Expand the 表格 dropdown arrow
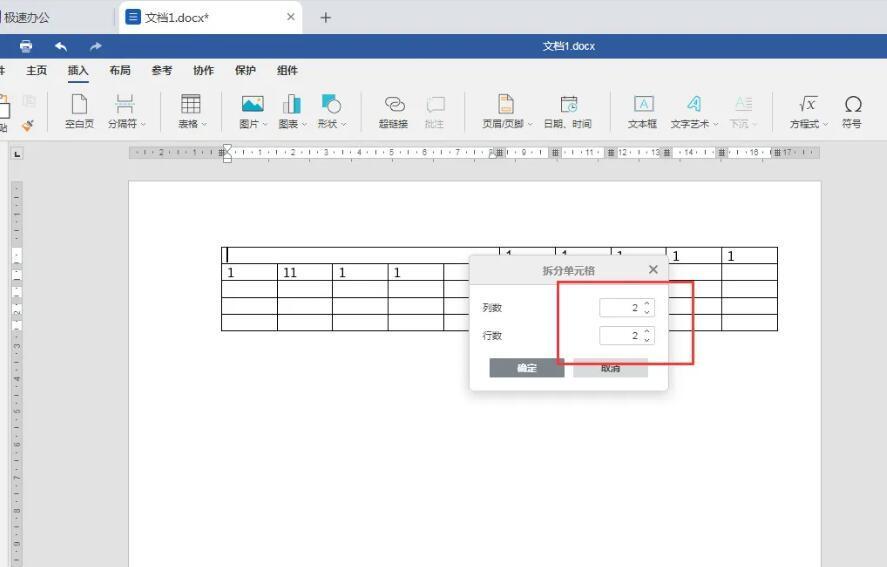887x567 pixels. coord(204,124)
